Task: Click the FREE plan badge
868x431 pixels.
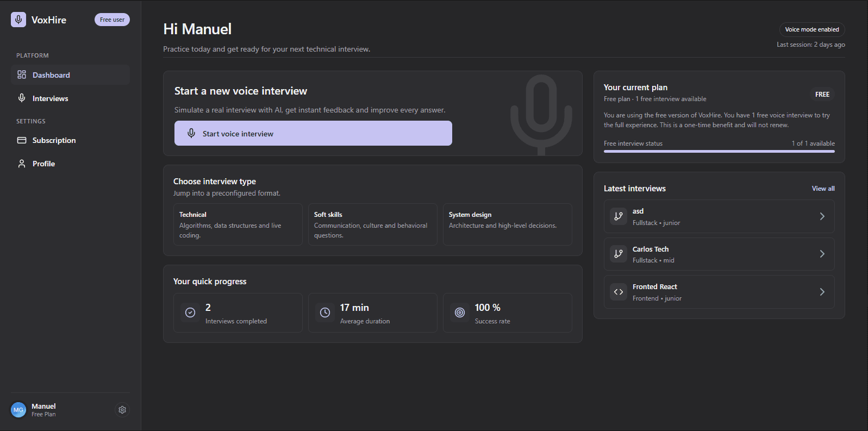Action: click(x=822, y=94)
